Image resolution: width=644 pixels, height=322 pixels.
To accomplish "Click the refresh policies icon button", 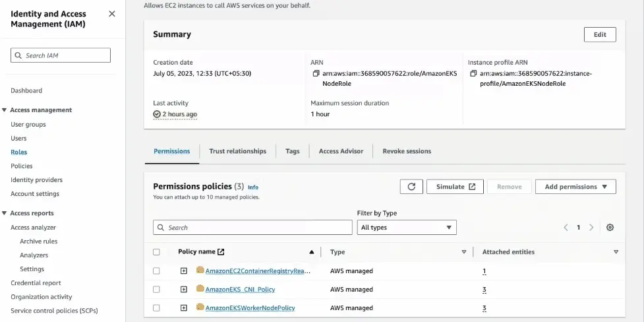I will (x=411, y=187).
